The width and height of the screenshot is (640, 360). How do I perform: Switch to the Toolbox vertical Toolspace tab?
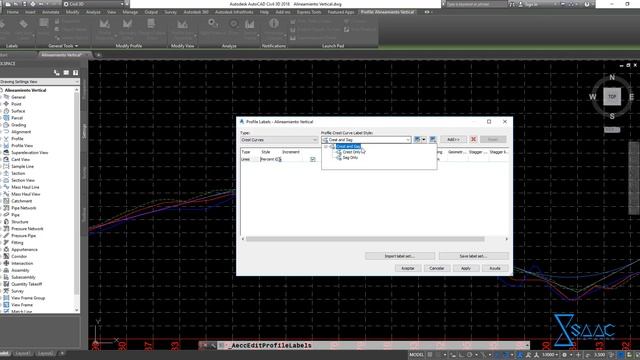pyautogui.click(x=84, y=216)
